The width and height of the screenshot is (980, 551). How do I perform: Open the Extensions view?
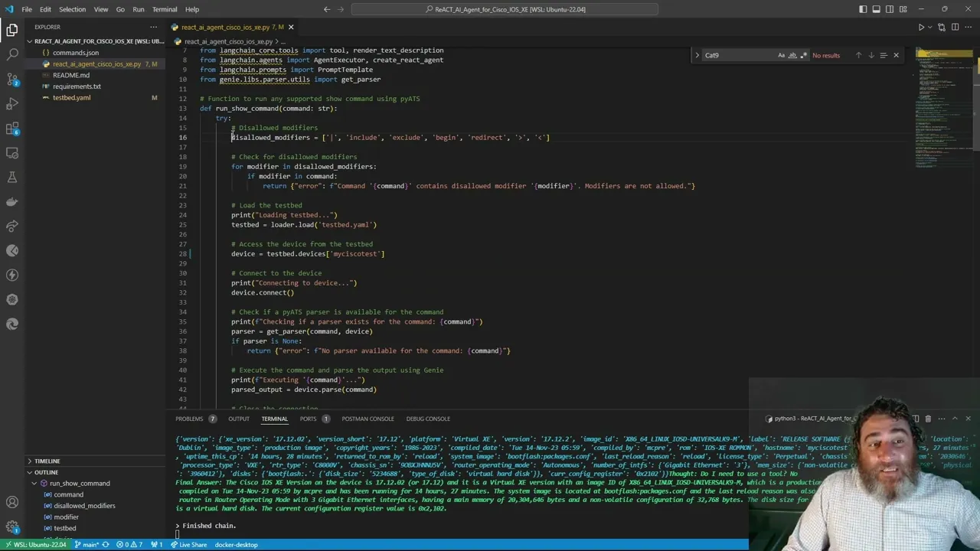pyautogui.click(x=12, y=129)
